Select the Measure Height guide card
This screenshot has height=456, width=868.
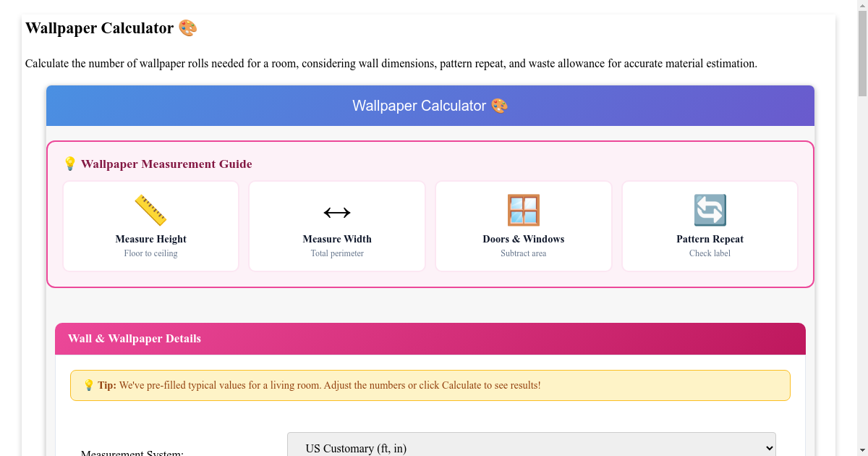150,226
